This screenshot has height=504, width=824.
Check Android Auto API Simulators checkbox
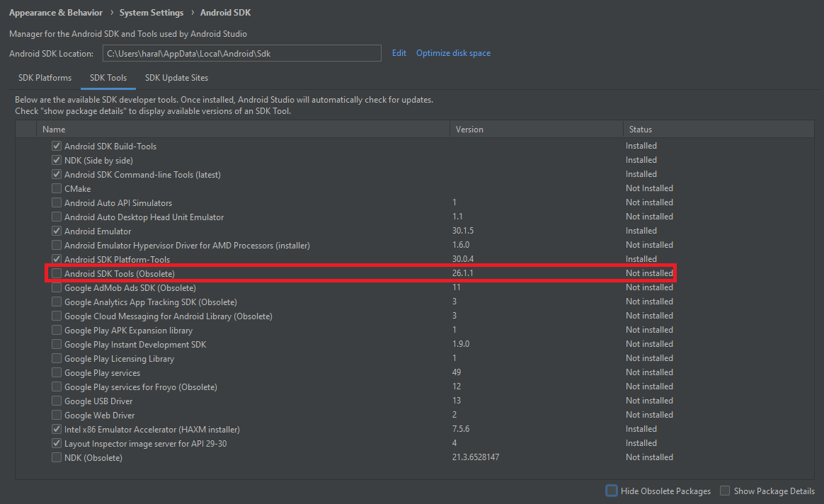click(x=57, y=203)
